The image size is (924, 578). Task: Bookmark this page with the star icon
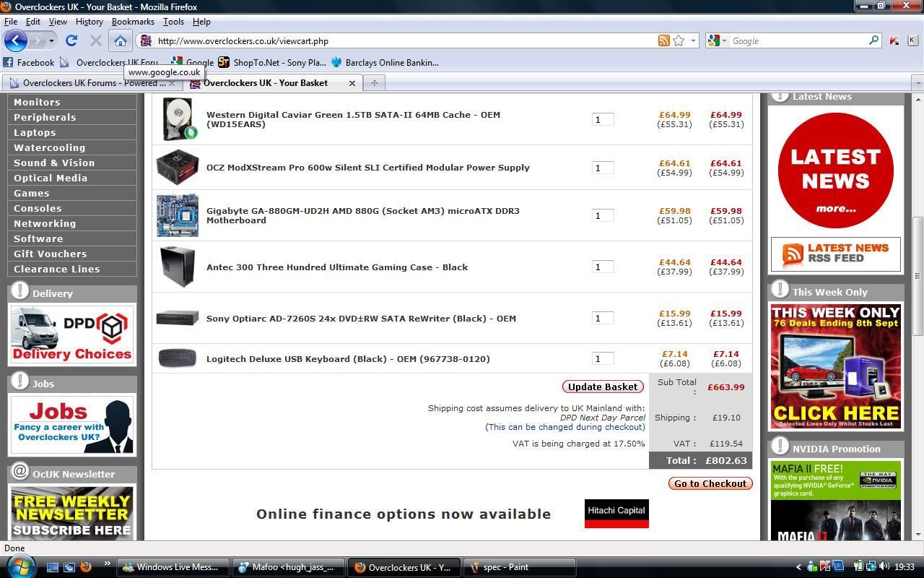(x=679, y=41)
